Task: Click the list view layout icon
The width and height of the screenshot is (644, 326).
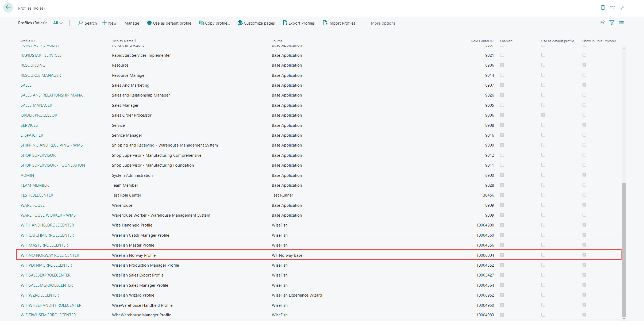Action: click(x=621, y=23)
